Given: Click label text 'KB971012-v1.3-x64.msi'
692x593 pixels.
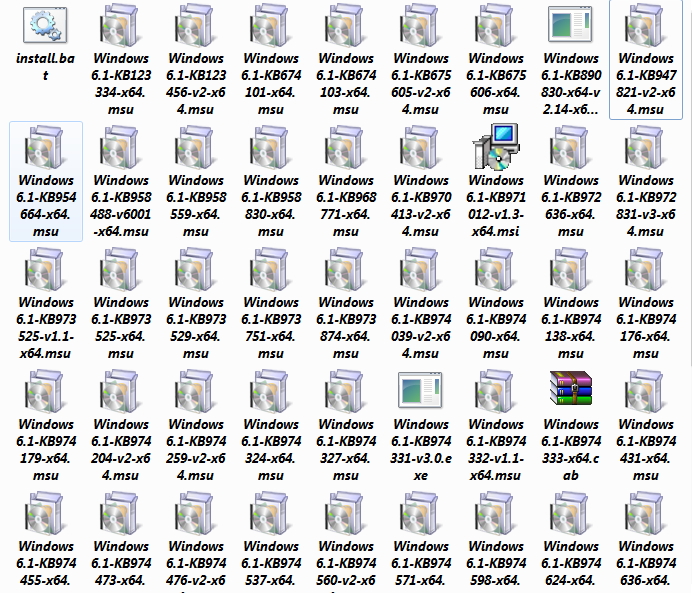Looking at the screenshot, I should click(496, 214).
